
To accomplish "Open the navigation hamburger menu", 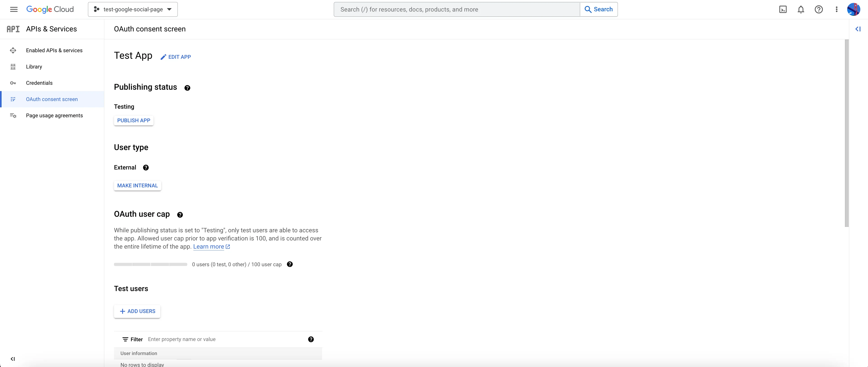I will [x=14, y=9].
